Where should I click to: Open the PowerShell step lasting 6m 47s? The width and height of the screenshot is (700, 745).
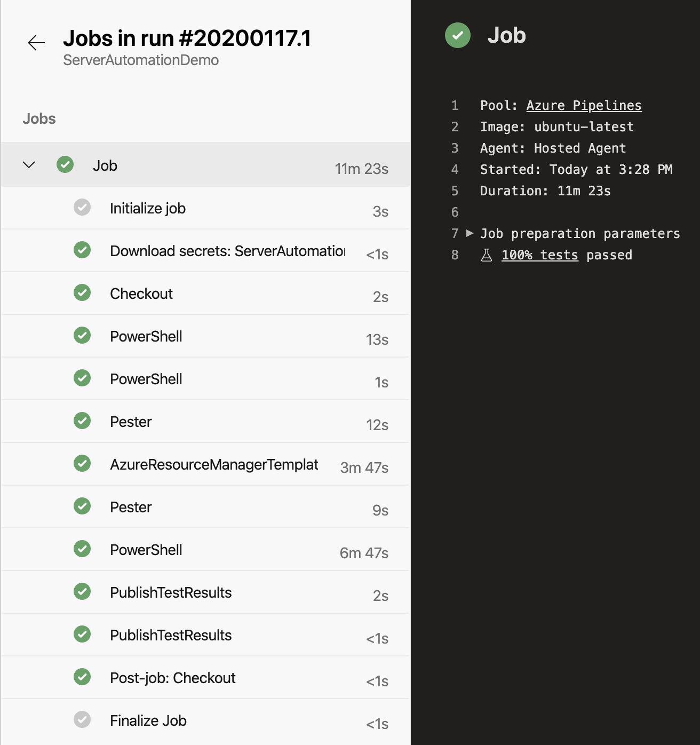[146, 550]
